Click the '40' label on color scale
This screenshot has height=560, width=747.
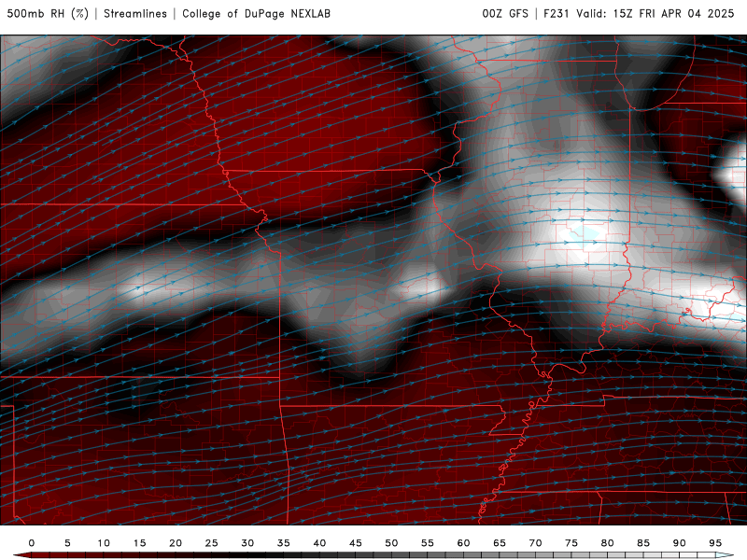[319, 543]
